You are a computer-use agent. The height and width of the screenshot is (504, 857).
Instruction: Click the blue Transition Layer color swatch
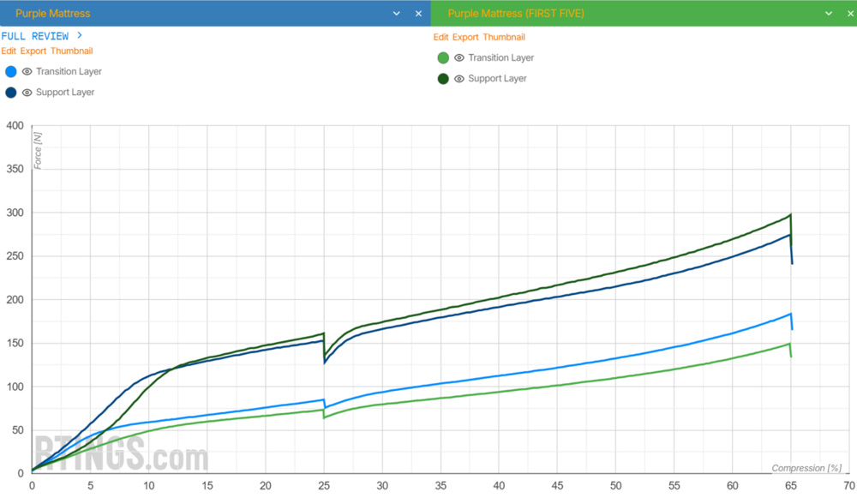tap(10, 72)
